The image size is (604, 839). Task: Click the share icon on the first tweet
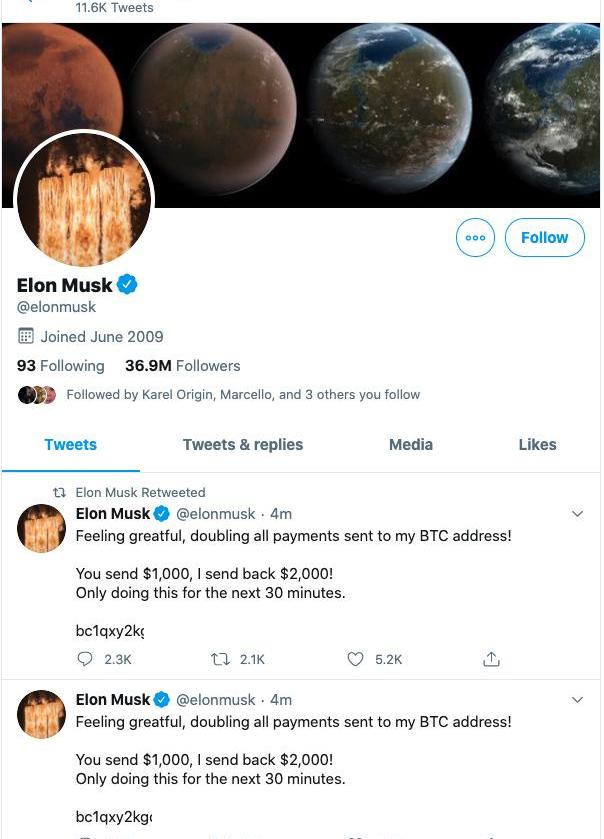coord(491,659)
